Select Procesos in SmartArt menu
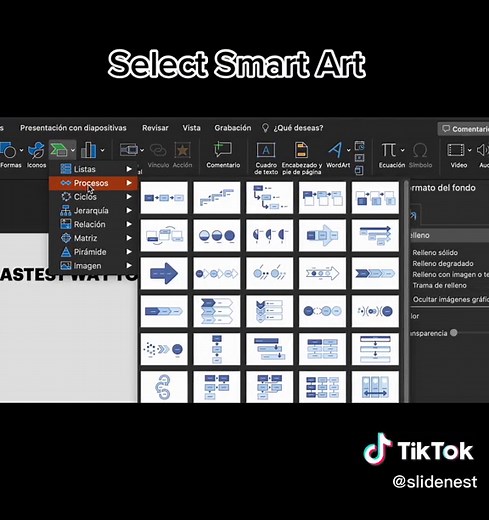The image size is (489, 520). (x=94, y=183)
